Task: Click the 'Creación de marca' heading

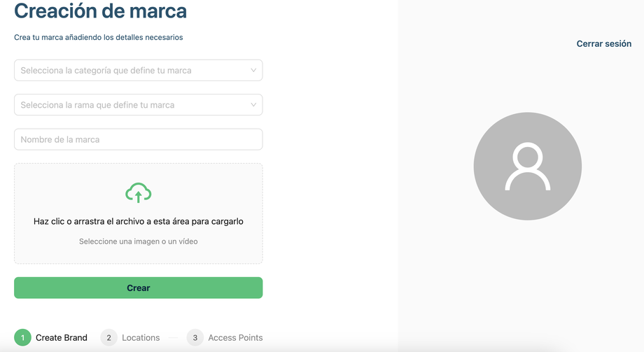Action: 100,10
